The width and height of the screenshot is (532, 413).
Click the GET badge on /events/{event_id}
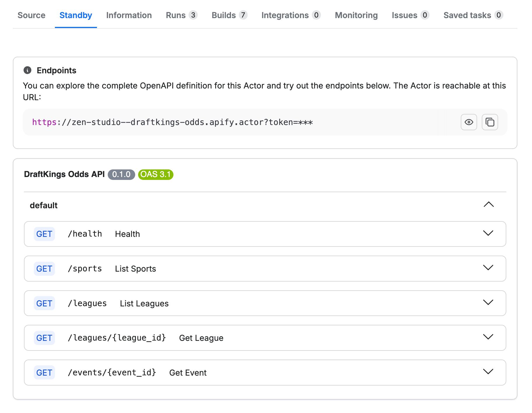click(x=44, y=372)
